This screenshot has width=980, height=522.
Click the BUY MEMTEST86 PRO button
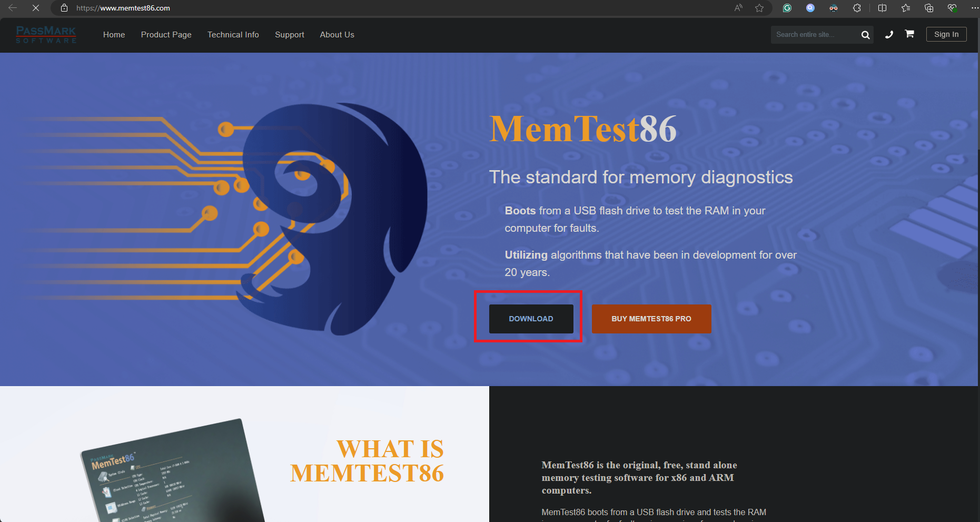coord(651,319)
